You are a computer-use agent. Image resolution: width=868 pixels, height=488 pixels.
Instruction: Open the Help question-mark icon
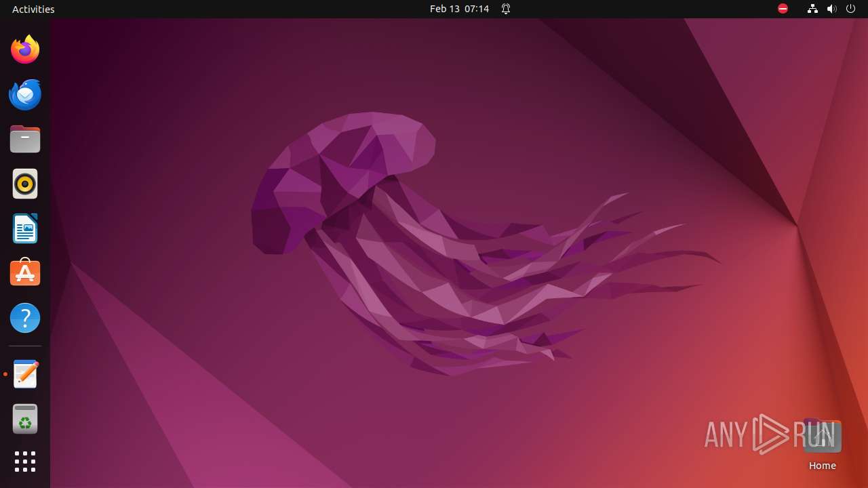[x=25, y=318]
